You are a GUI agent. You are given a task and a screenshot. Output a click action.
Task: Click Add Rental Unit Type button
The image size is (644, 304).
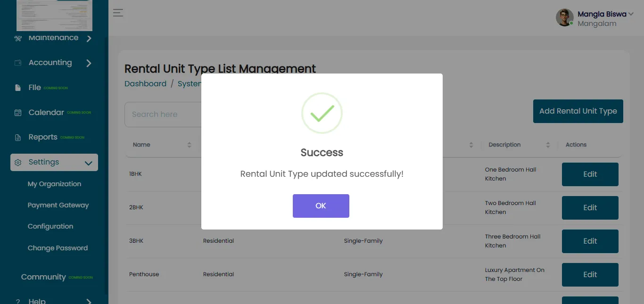pos(578,111)
